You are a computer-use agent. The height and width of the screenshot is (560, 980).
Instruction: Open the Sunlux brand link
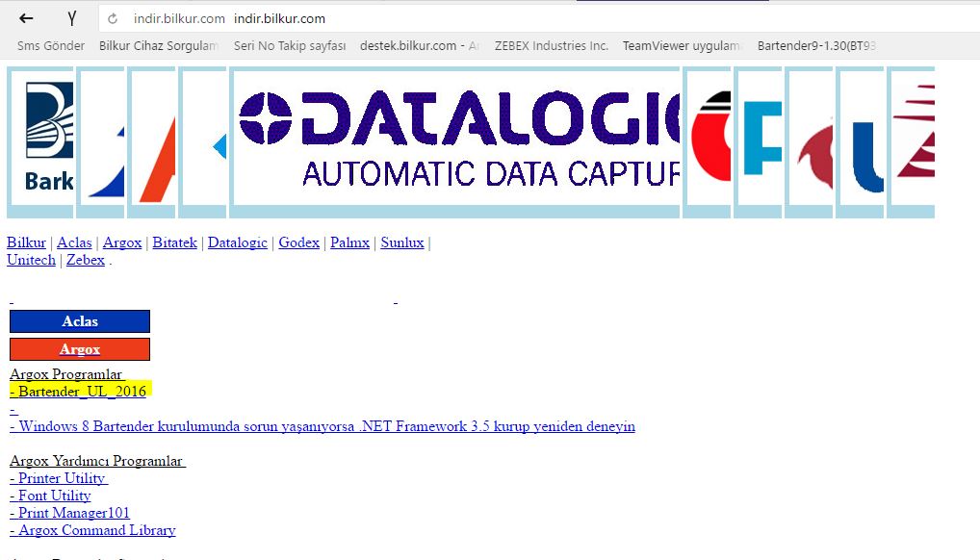point(401,242)
